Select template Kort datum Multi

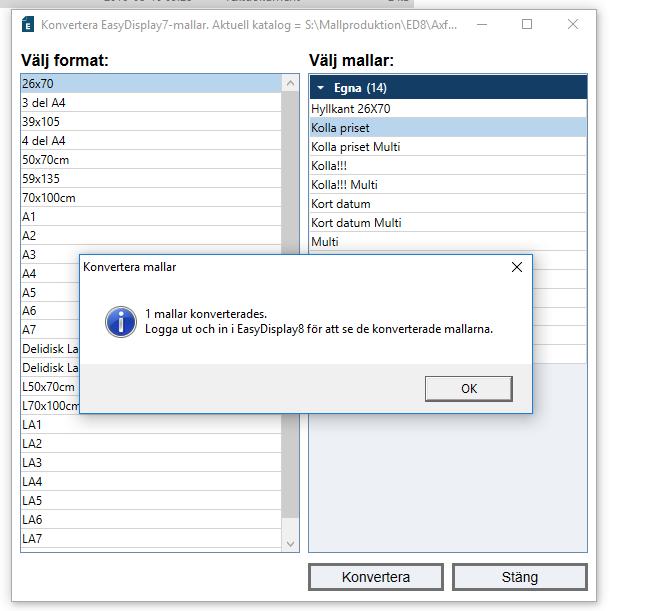pos(448,222)
